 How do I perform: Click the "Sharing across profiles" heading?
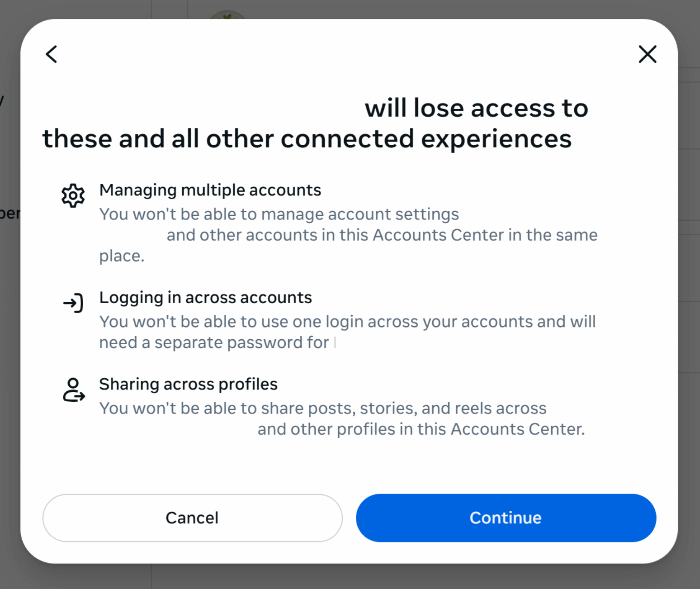tap(188, 384)
